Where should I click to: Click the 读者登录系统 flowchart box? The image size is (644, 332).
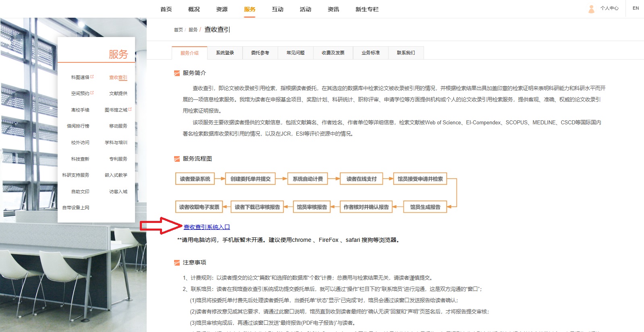pyautogui.click(x=195, y=179)
